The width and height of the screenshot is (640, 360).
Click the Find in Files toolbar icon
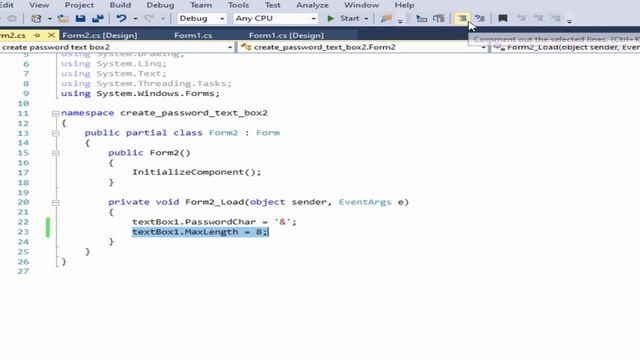click(x=386, y=19)
